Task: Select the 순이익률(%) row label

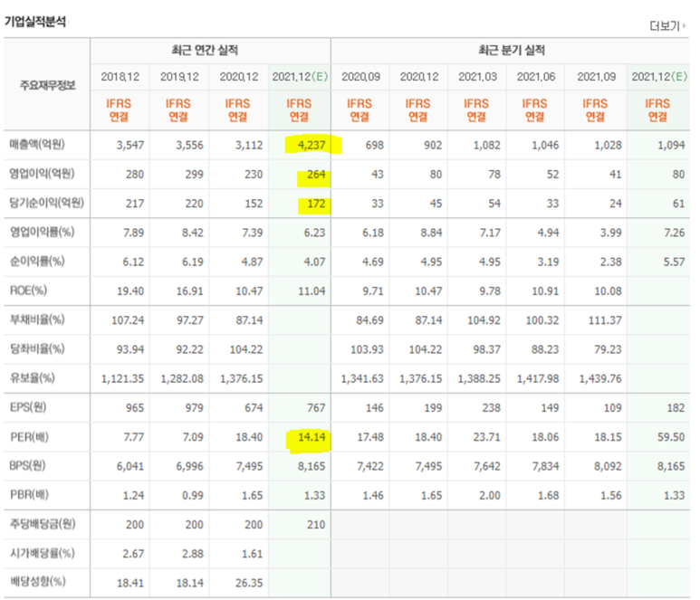Action: 37,261
